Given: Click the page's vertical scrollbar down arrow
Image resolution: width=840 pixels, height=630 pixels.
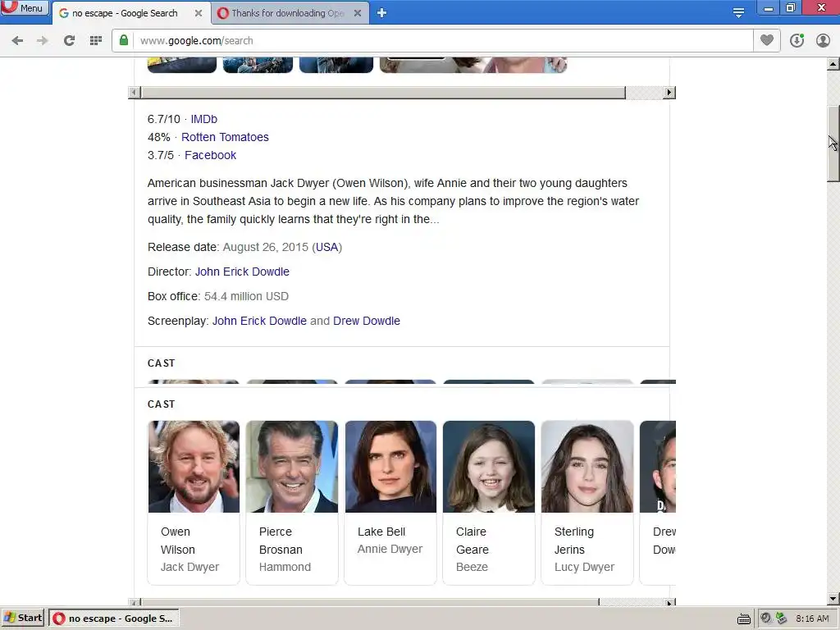Looking at the screenshot, I should click(x=833, y=599).
